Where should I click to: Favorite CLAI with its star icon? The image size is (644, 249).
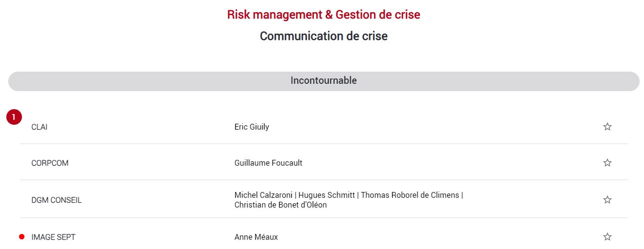point(607,127)
